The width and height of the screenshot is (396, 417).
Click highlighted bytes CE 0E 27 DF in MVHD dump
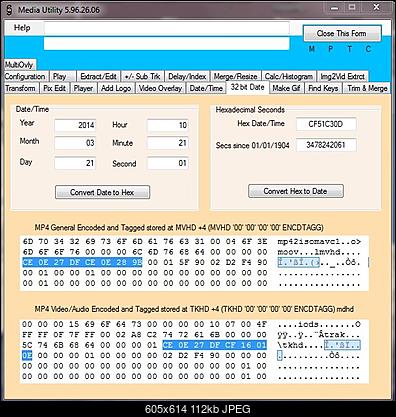point(52,262)
